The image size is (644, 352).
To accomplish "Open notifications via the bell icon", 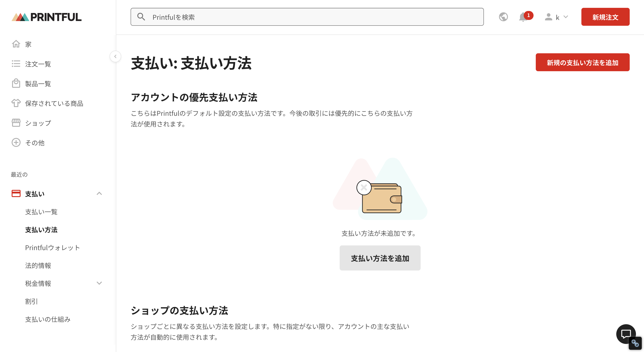I will (523, 17).
